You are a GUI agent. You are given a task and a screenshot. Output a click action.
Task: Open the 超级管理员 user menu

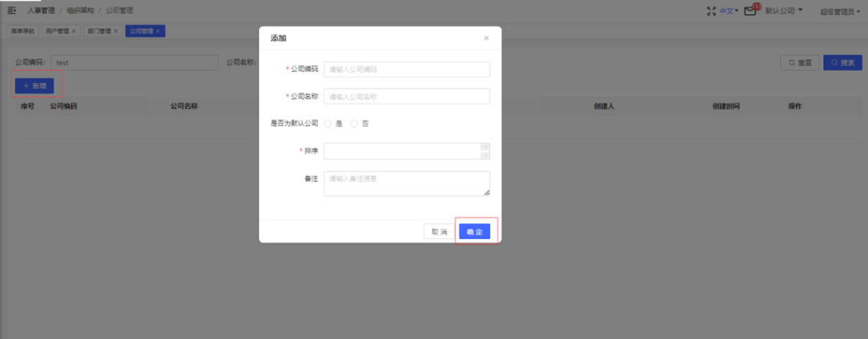(840, 12)
